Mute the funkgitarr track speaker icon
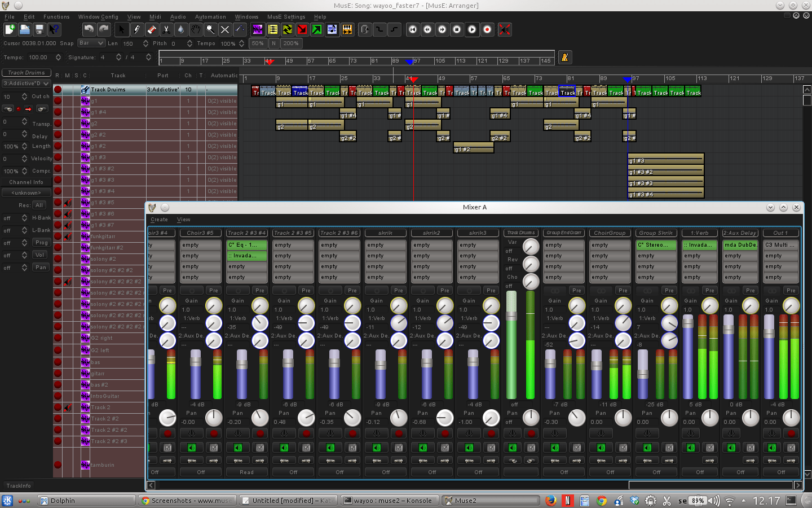The width and height of the screenshot is (812, 508). (x=69, y=237)
